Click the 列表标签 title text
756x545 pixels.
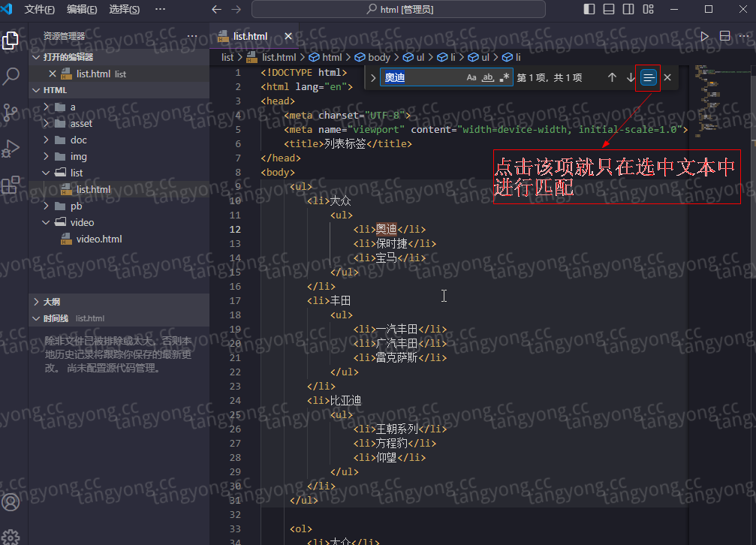coord(345,143)
